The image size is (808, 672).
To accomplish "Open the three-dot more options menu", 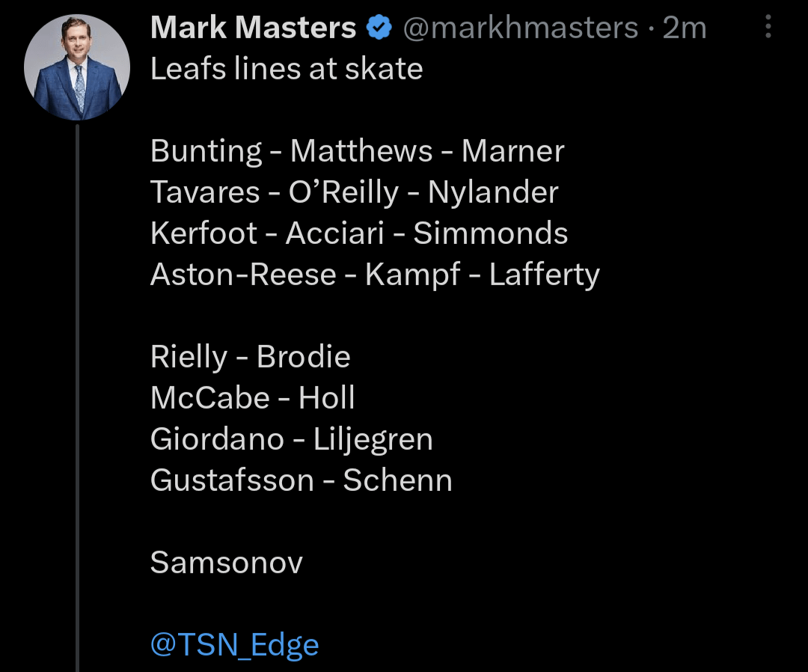I will click(768, 28).
